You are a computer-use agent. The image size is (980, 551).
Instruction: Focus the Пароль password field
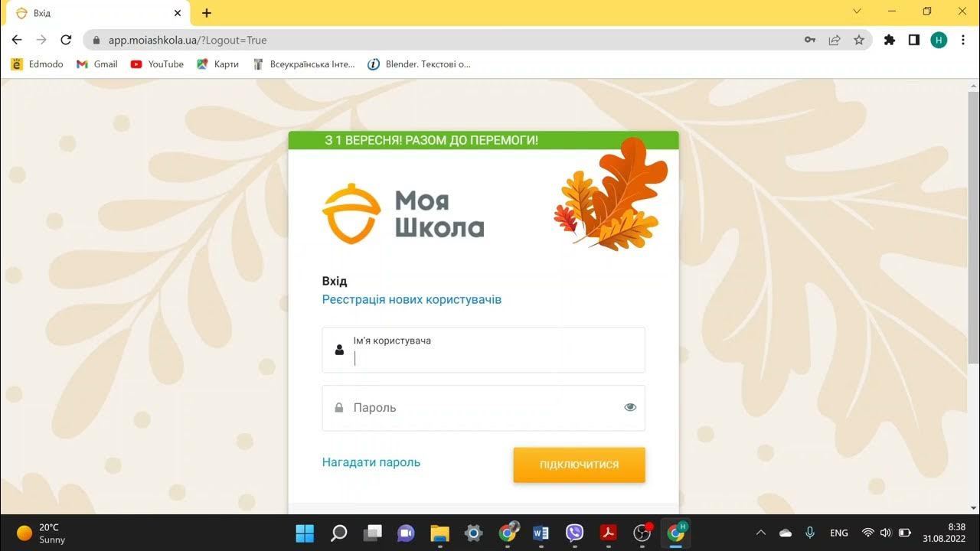click(x=483, y=408)
